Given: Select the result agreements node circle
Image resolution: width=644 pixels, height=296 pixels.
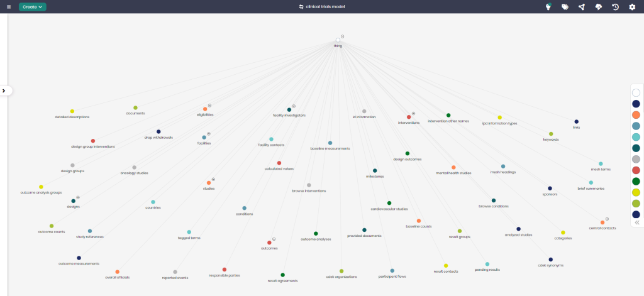Looking at the screenshot, I should click(x=282, y=275).
